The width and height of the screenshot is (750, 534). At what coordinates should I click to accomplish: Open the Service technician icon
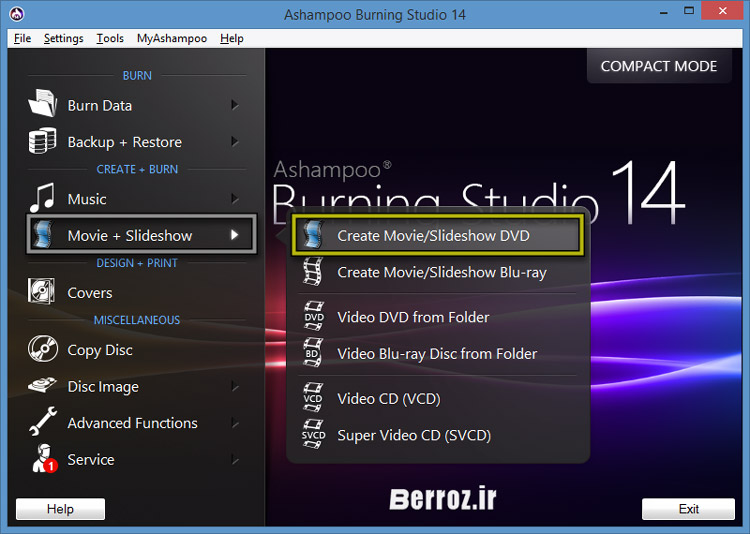tap(43, 460)
